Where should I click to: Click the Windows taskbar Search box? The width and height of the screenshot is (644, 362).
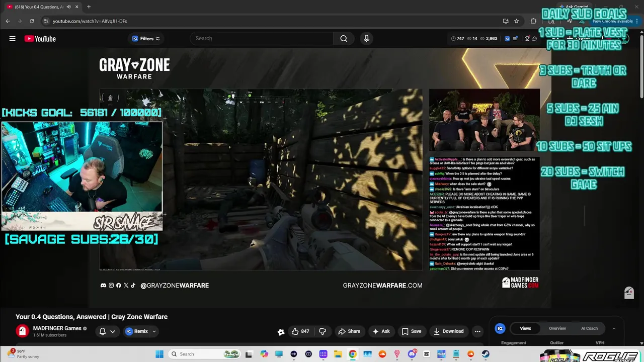[203, 354]
